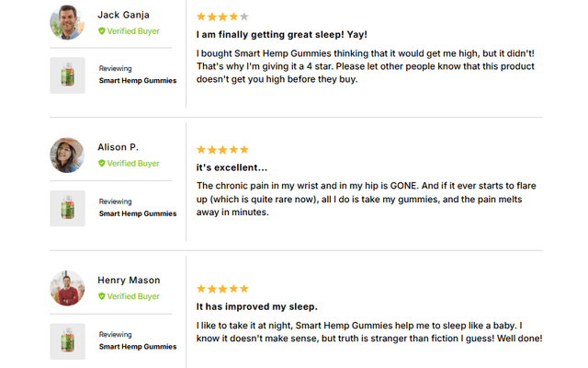Click the five-star rating on Henry Mason's review
588x368 pixels.
[x=222, y=288]
